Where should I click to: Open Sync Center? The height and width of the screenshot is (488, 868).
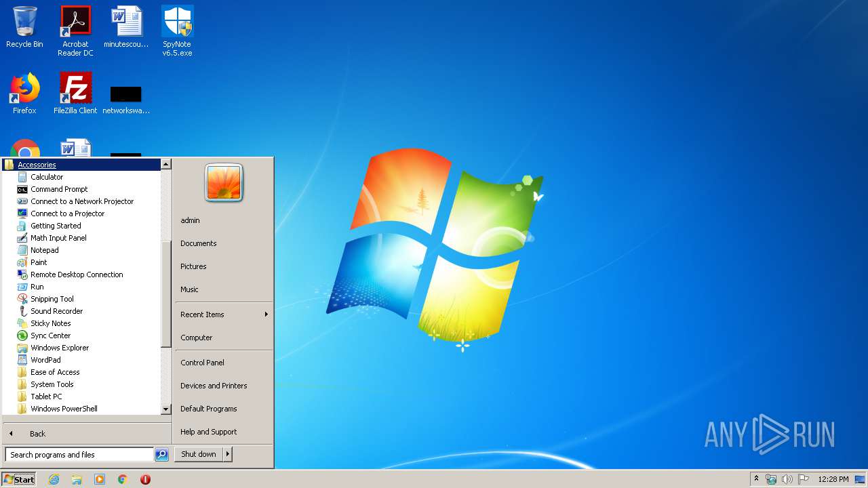coord(50,335)
